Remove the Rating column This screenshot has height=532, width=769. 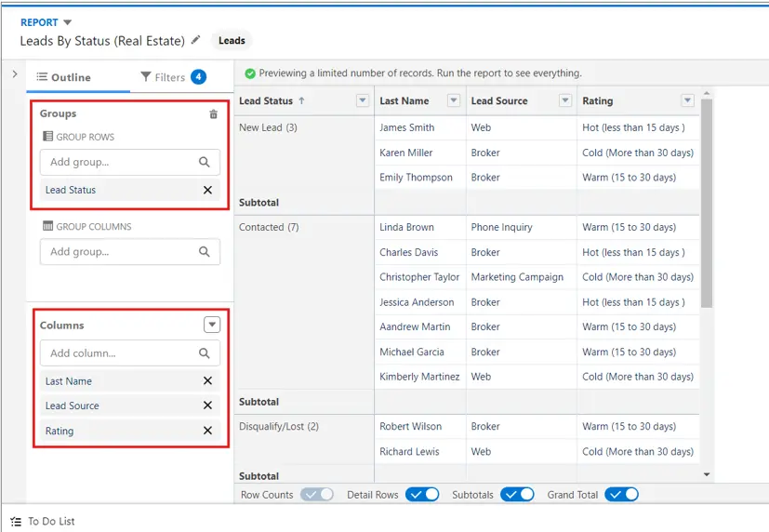pos(207,431)
